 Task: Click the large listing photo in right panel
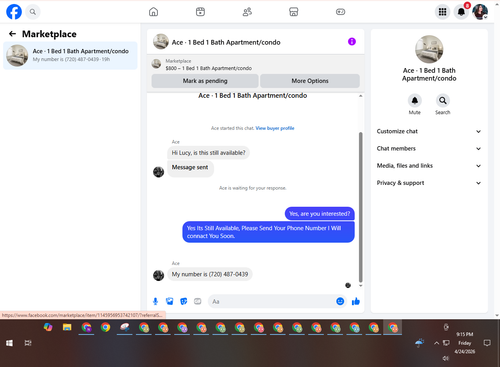(429, 49)
